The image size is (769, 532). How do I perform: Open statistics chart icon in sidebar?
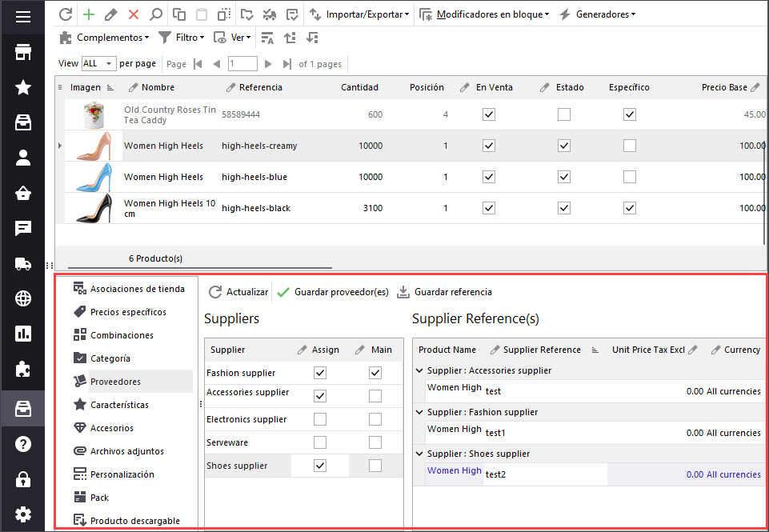[23, 334]
